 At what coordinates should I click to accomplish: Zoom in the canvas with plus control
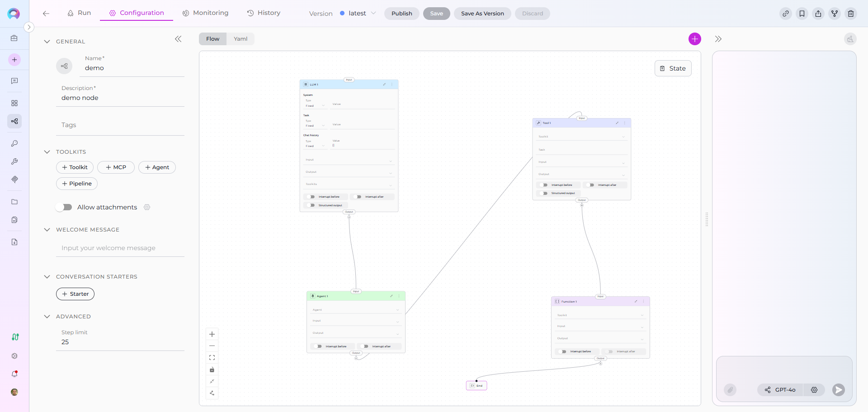(x=212, y=334)
